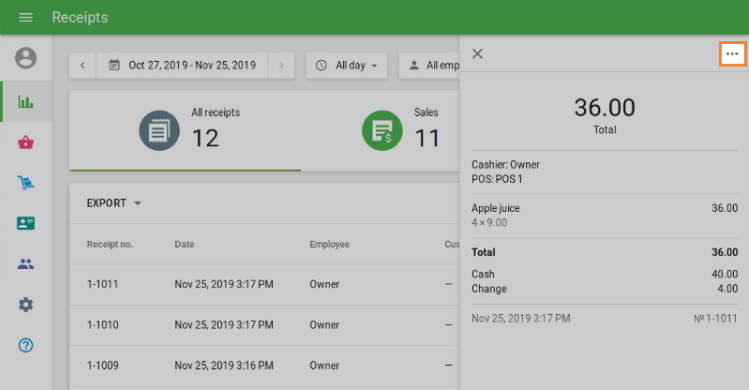Expand the EXPORT dropdown
Screen dimensions: 749x390
point(114,203)
